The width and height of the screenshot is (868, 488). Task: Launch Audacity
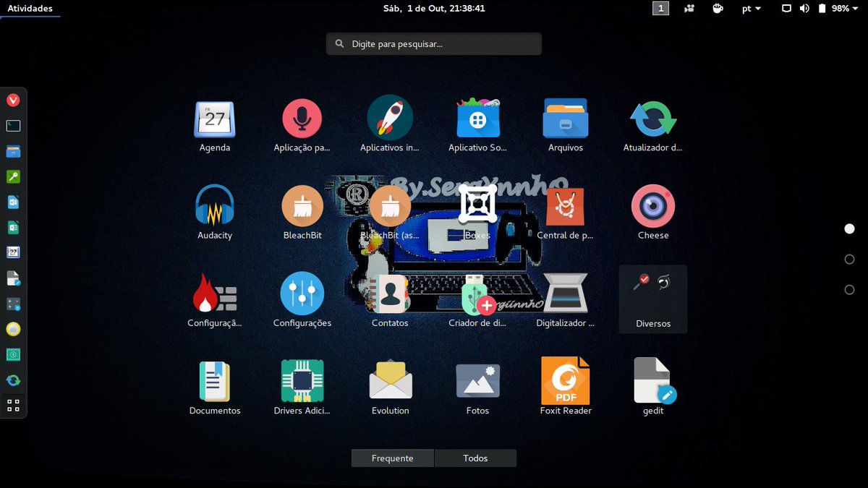(x=215, y=206)
